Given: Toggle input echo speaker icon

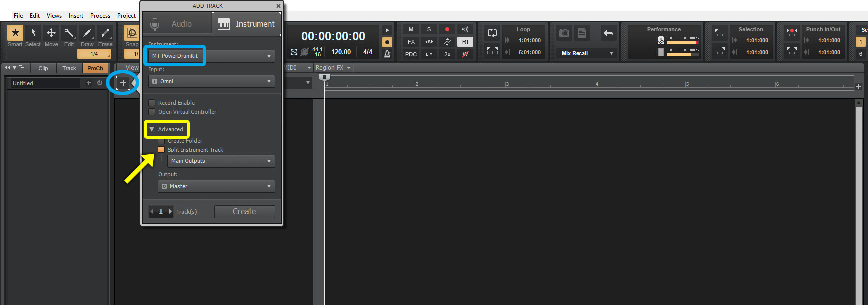Looking at the screenshot, I should click(465, 30).
